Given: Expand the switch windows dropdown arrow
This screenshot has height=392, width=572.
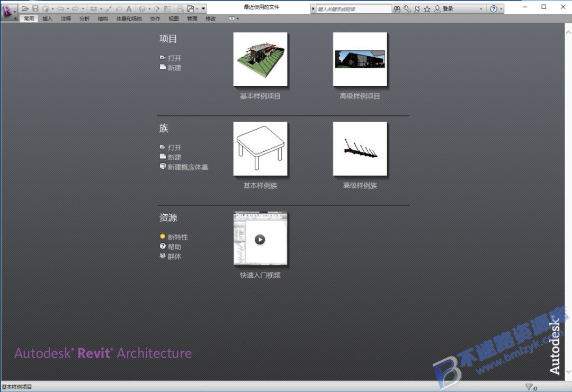Looking at the screenshot, I should click(197, 8).
